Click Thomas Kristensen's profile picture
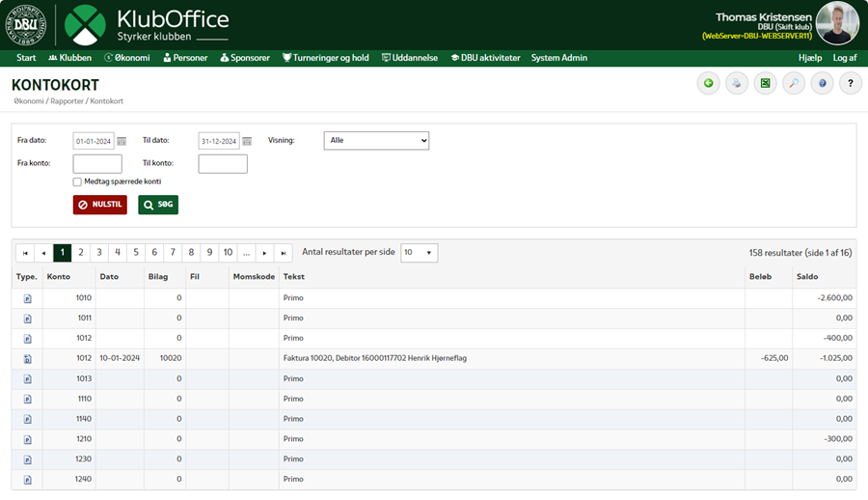868x500 pixels. (x=837, y=23)
